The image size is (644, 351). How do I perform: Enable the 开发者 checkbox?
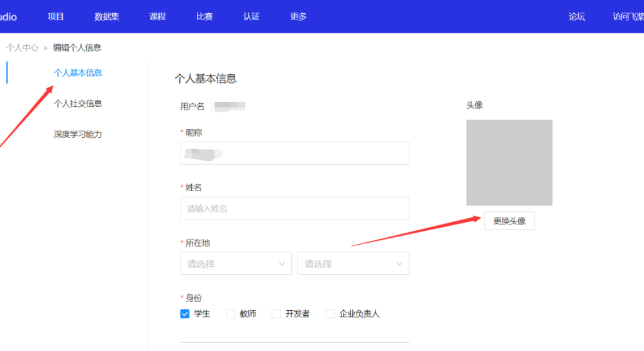coord(276,314)
